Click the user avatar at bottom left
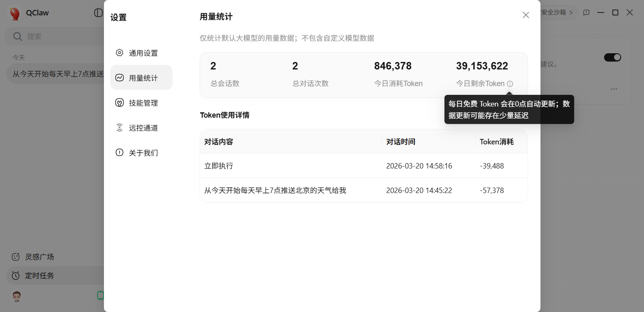The width and height of the screenshot is (644, 312). 17,296
